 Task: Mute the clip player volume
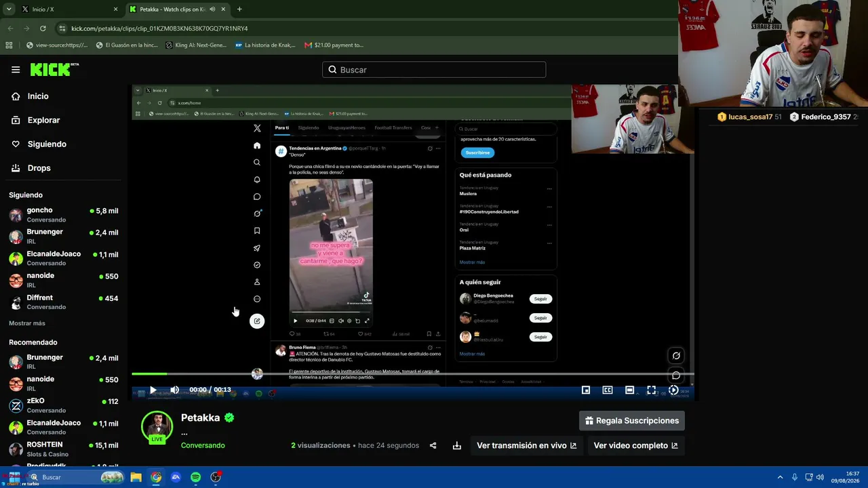tap(174, 390)
